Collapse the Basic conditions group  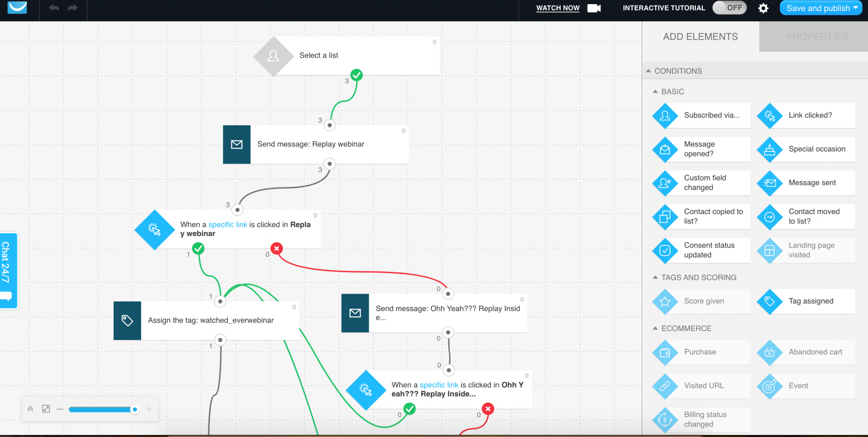[x=655, y=92]
